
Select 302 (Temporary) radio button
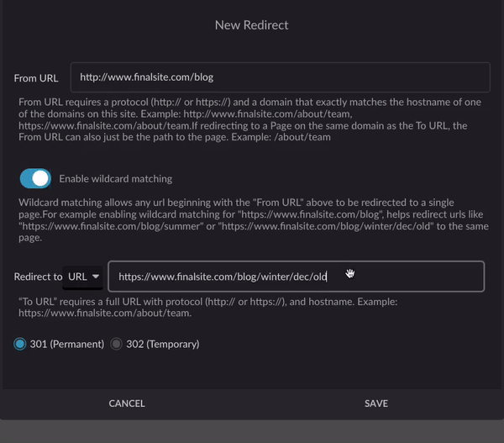(116, 344)
